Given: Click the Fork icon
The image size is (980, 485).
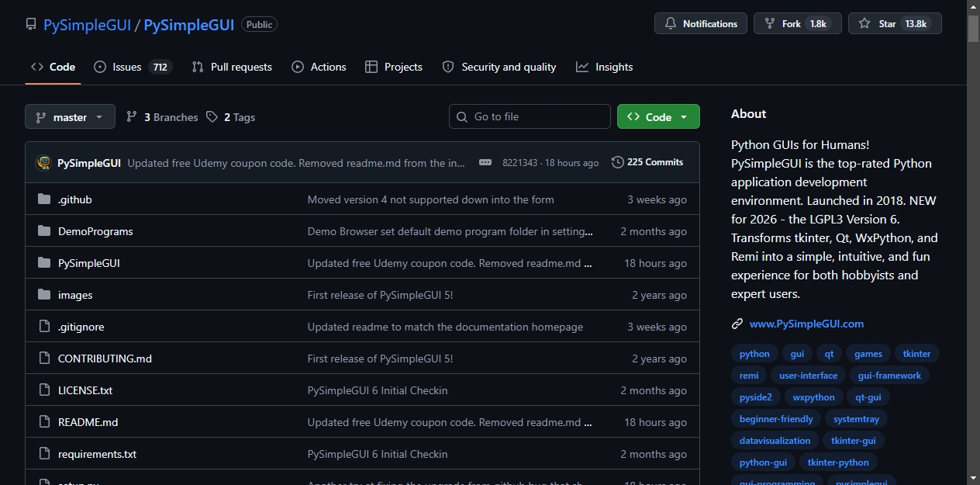Looking at the screenshot, I should (x=770, y=24).
